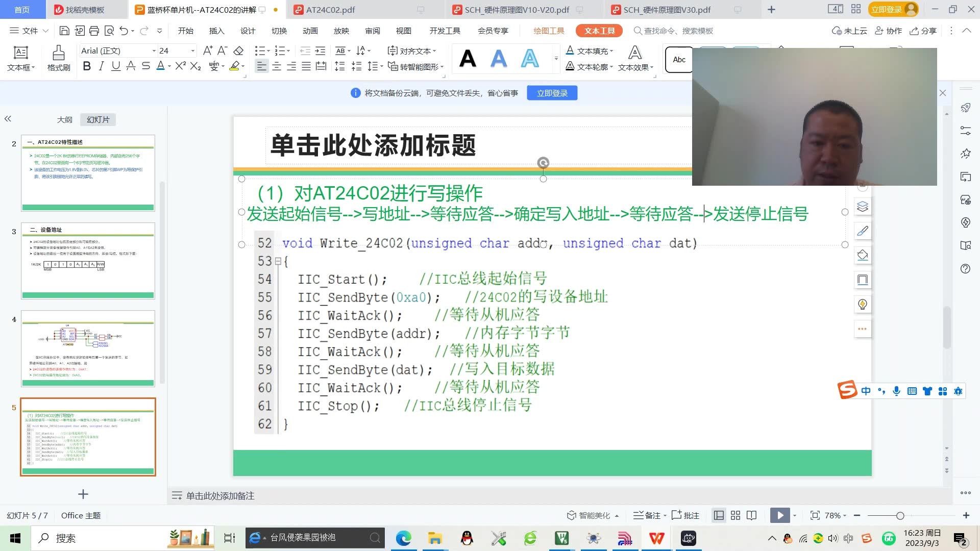Click the 查找命令 search field
The width and height of the screenshot is (980, 551).
click(x=674, y=31)
